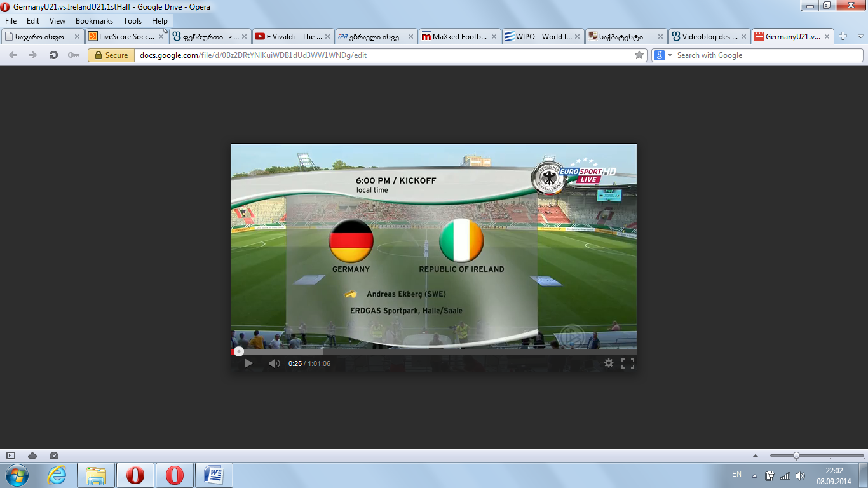This screenshot has width=868, height=488.
Task: Select the GermanyU21.v... active tab
Action: (792, 37)
